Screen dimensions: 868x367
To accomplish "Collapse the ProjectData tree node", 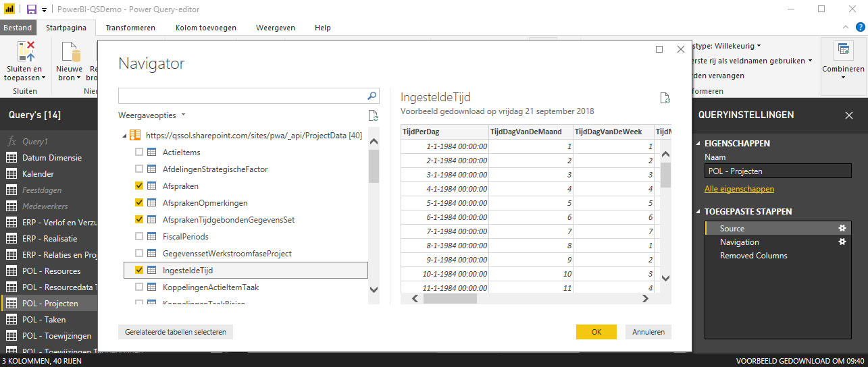I will point(124,136).
